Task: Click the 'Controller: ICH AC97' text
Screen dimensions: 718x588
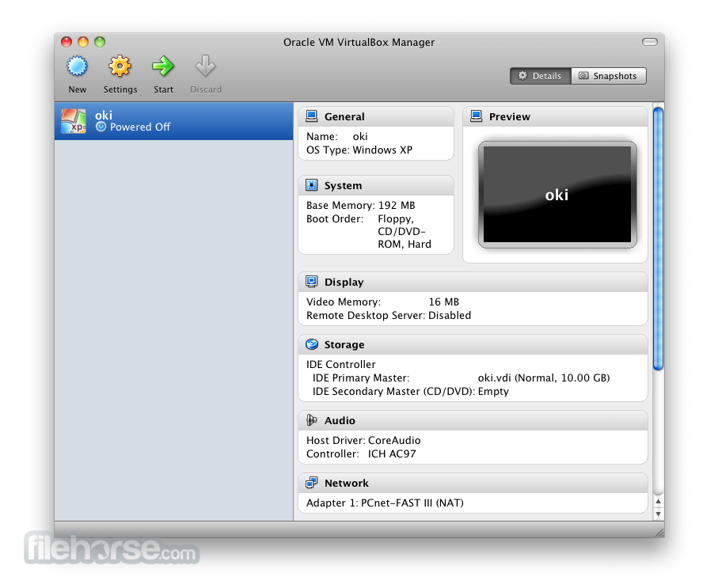Action: pyautogui.click(x=361, y=453)
